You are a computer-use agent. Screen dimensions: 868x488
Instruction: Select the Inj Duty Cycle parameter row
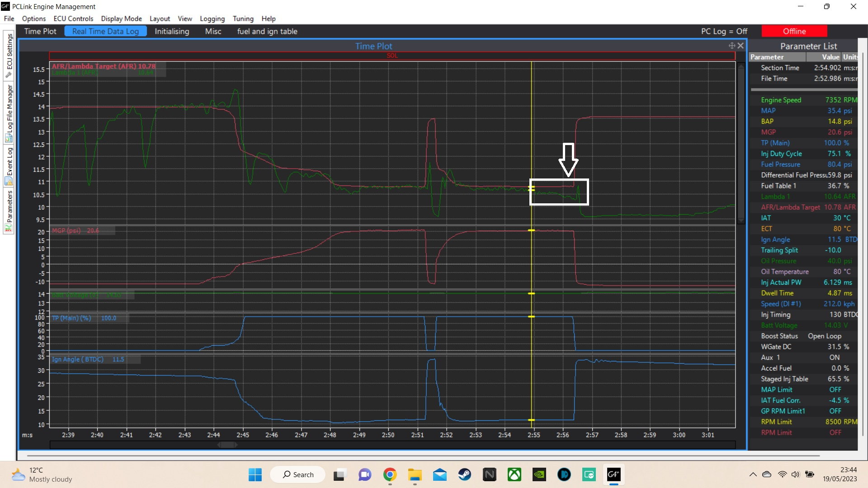[803, 154]
